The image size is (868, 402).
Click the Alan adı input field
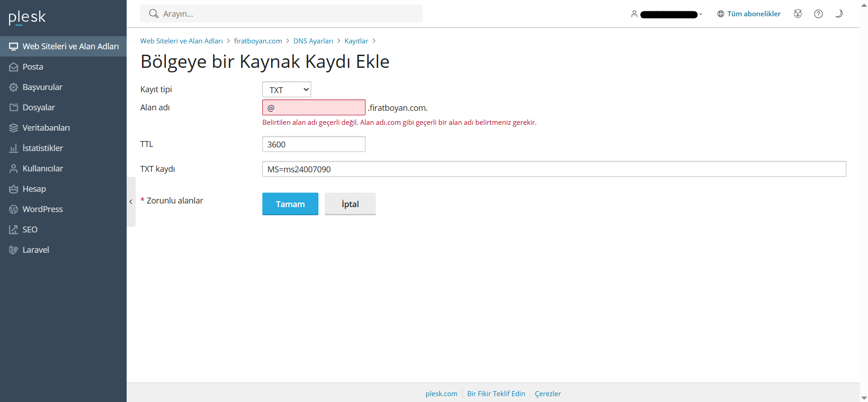click(314, 108)
